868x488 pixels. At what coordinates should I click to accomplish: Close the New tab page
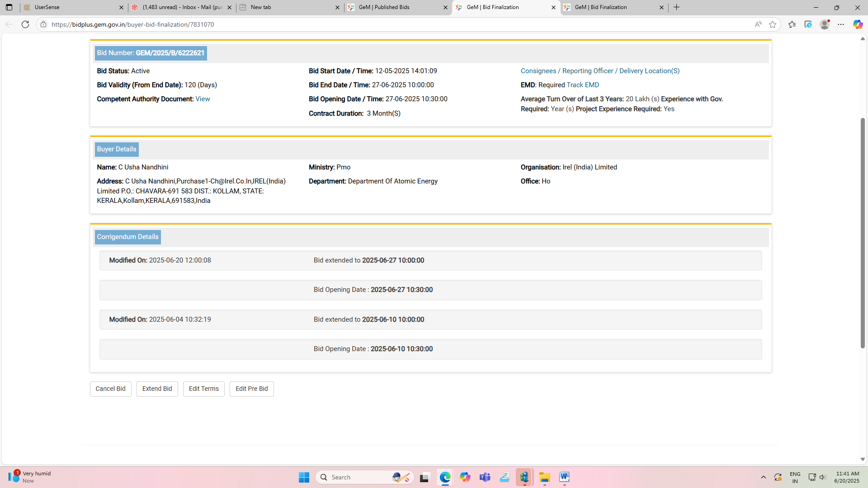337,7
